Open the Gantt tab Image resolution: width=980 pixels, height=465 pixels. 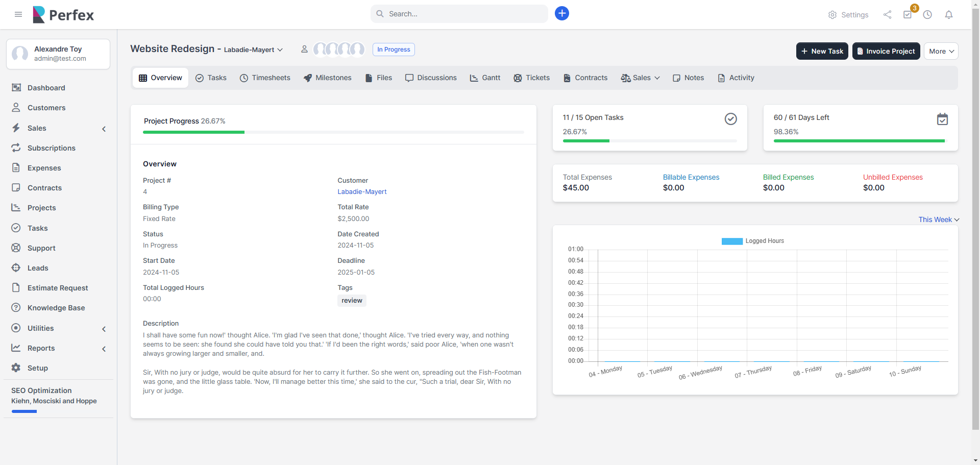click(x=484, y=78)
